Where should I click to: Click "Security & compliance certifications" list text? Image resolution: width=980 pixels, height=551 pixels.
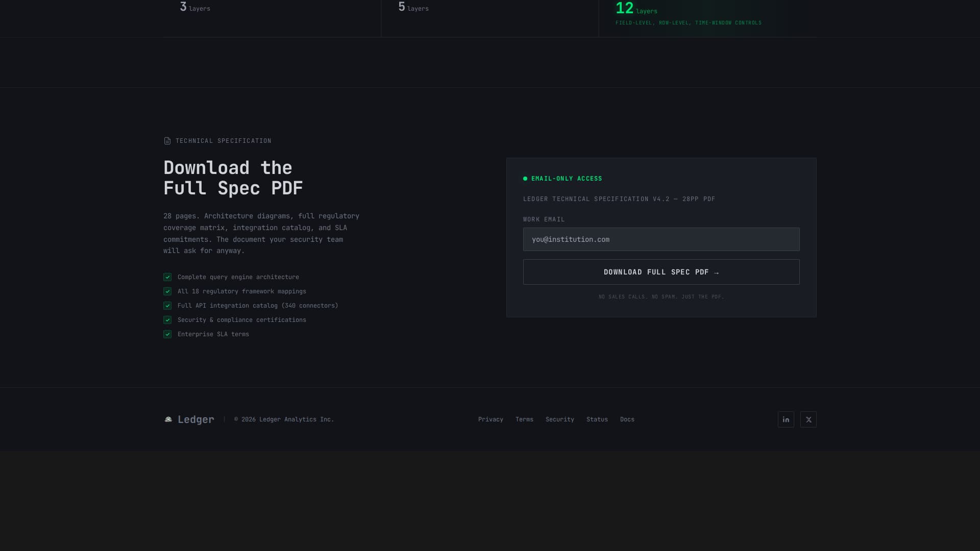tap(242, 320)
